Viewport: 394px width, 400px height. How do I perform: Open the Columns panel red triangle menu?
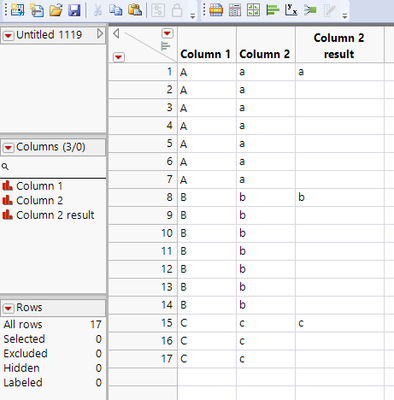click(x=8, y=147)
